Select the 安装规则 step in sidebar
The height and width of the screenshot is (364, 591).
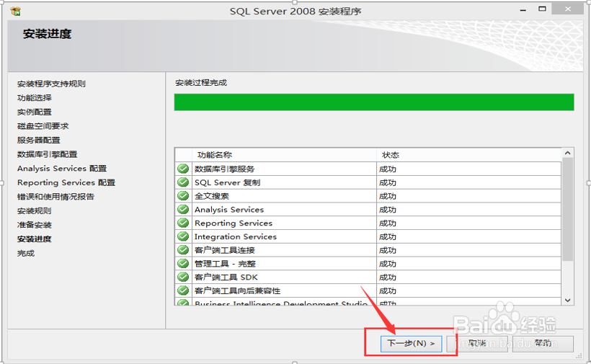(x=35, y=211)
